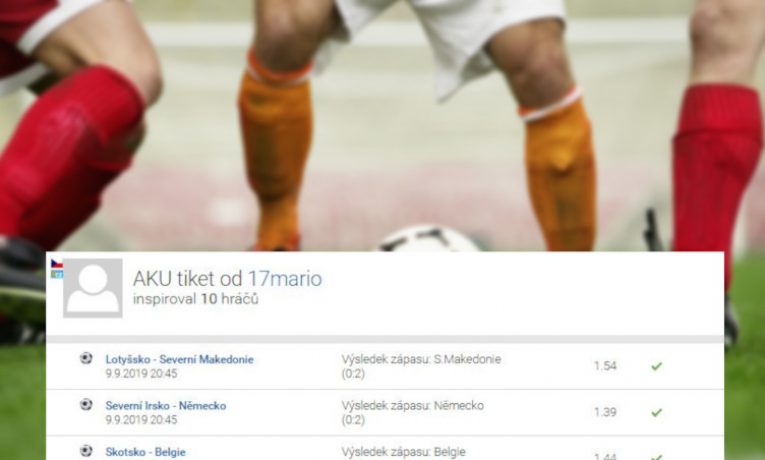
Task: Click soccer ball icon for Skotsko match
Action: [86, 451]
